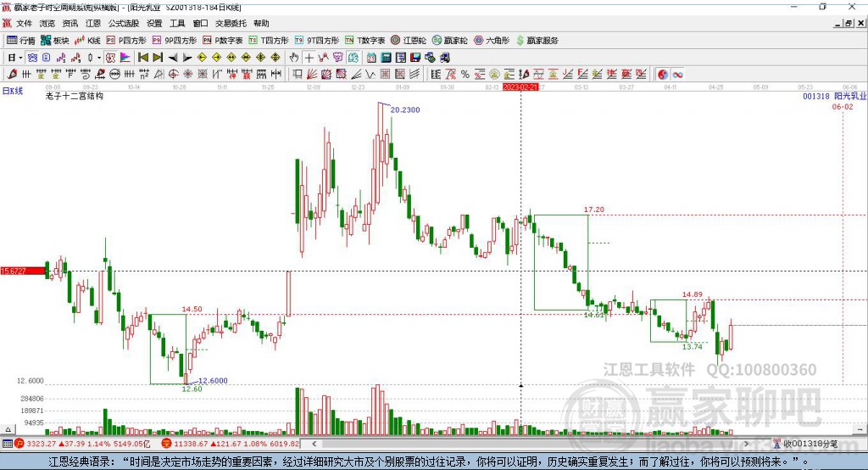868x470 pixels.
Task: Open the 帮助 menu
Action: (261, 23)
